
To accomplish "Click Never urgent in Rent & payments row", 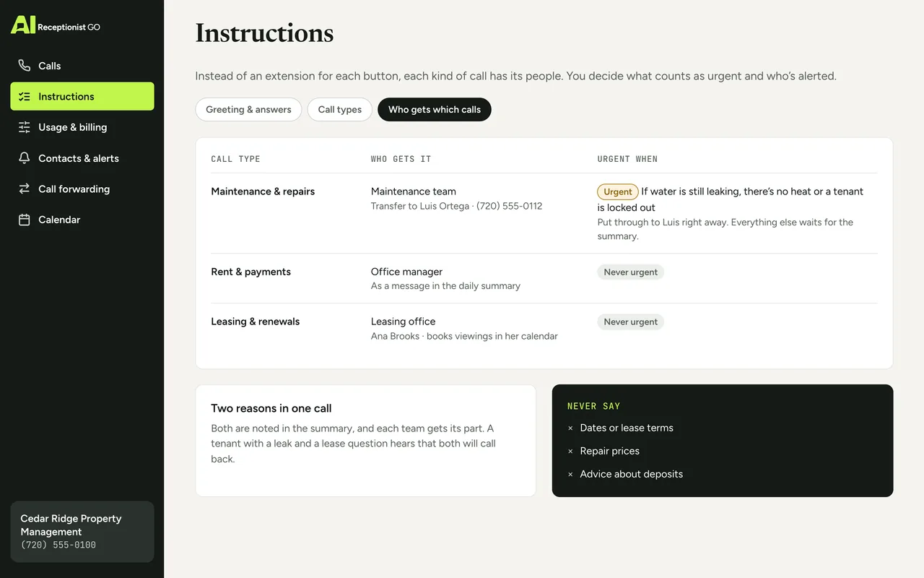I will coord(631,272).
